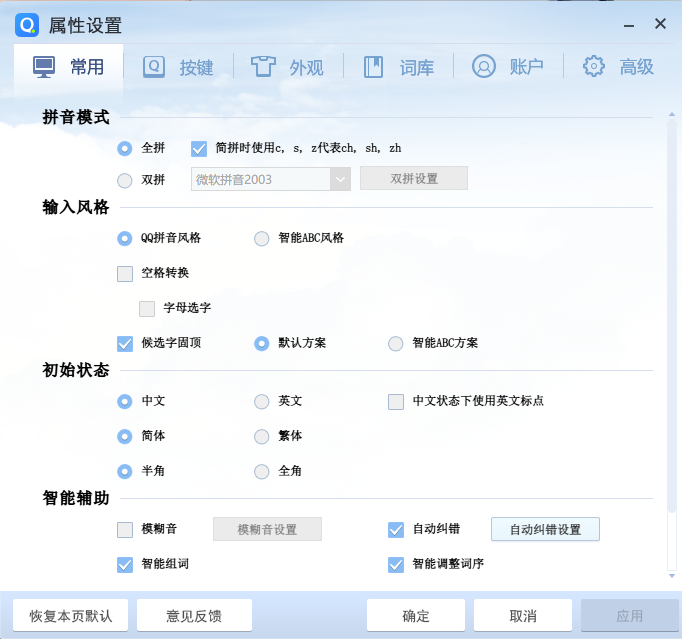
Task: Click the monitor icon of 常用 tab
Action: pos(44,67)
